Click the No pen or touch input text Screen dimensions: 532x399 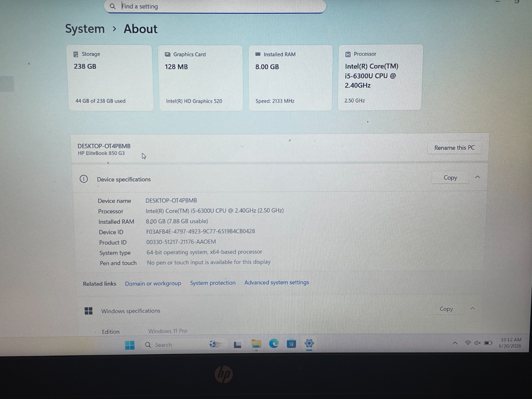(x=208, y=262)
